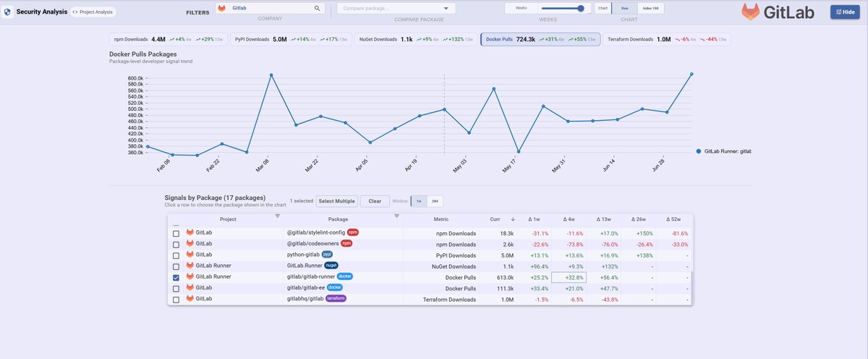Click GitLab fox icon in gitlabhq/gitlab row
The width and height of the screenshot is (868, 359).
point(190,298)
